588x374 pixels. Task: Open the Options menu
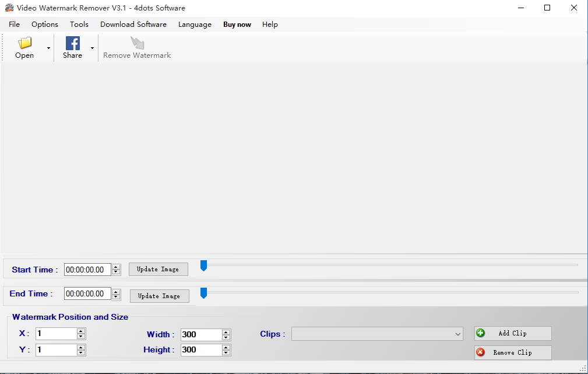pyautogui.click(x=45, y=25)
